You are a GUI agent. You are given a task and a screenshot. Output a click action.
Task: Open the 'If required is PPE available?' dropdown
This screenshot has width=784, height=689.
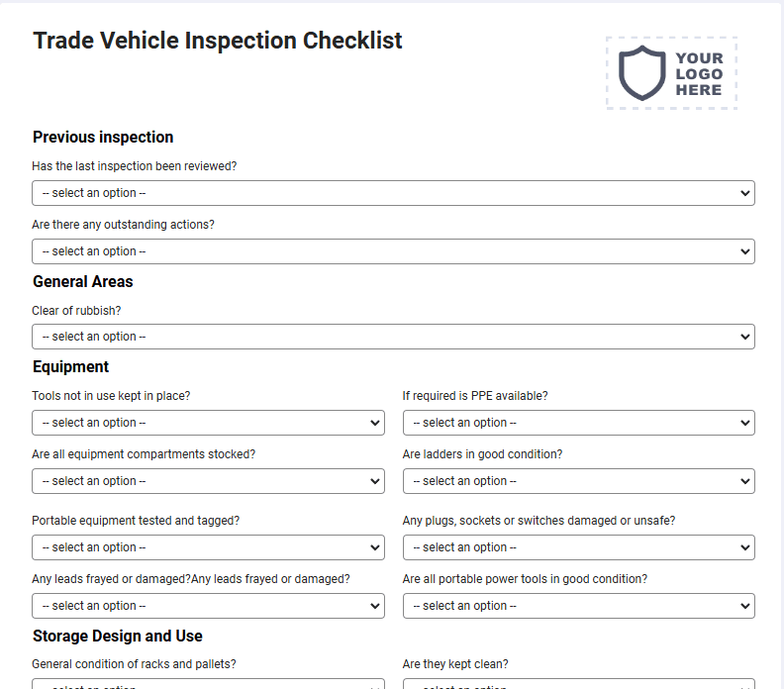click(578, 423)
